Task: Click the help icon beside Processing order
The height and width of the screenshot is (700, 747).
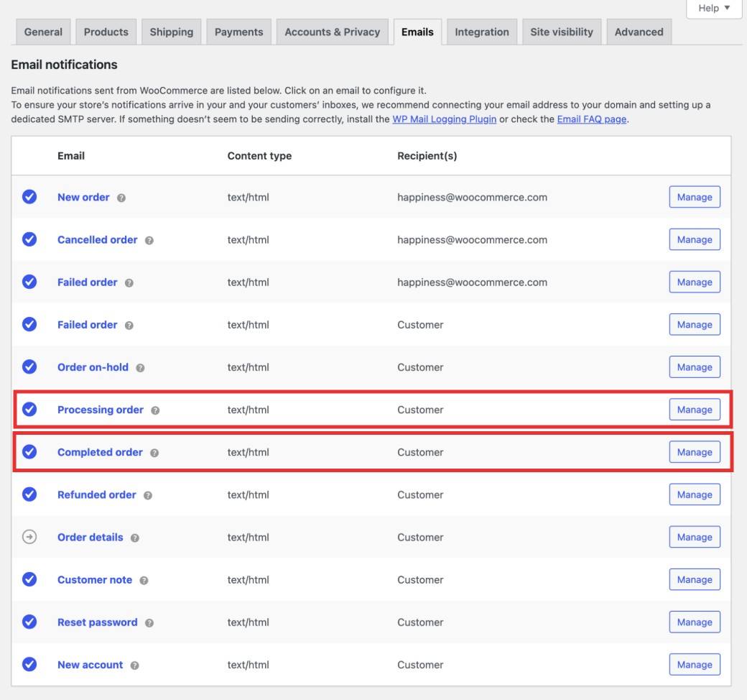Action: (155, 410)
